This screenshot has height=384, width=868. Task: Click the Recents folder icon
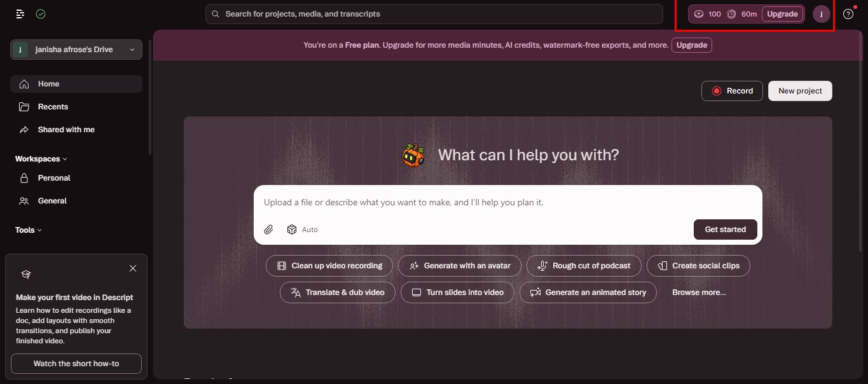click(24, 107)
